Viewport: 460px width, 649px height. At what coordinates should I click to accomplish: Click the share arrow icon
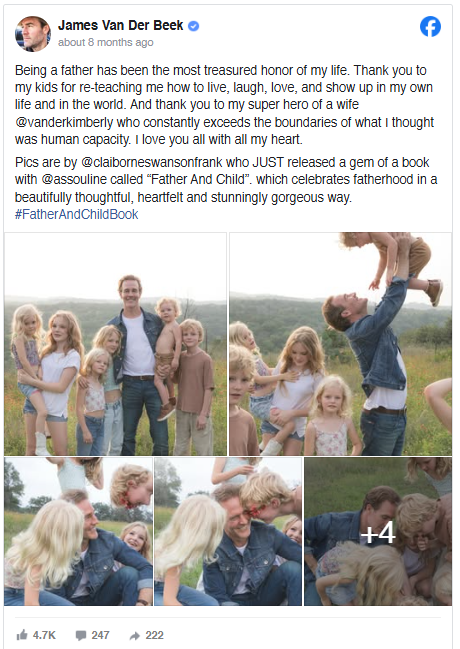[135, 635]
